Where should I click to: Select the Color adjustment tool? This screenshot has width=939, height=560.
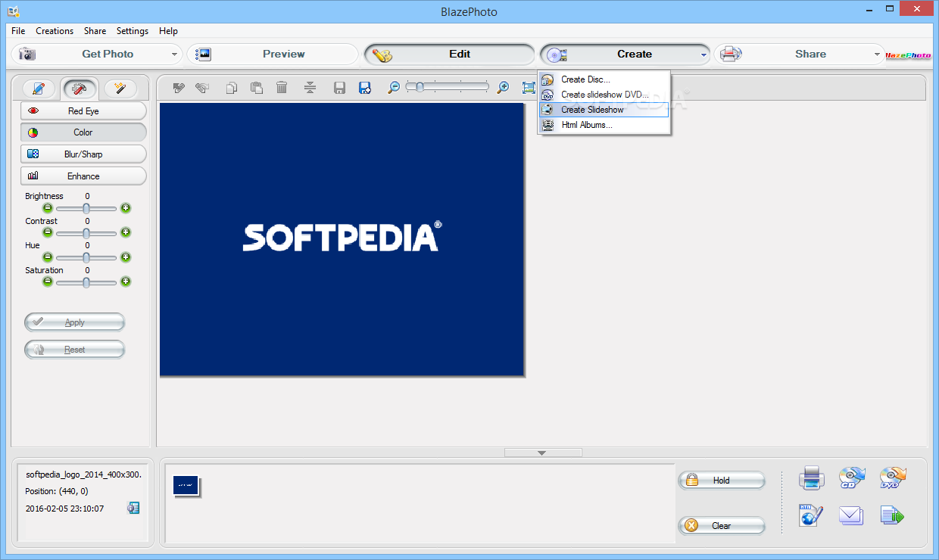tap(83, 132)
